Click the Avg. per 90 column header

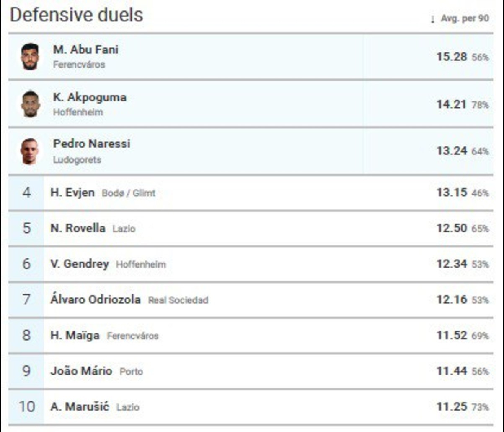[x=465, y=19]
